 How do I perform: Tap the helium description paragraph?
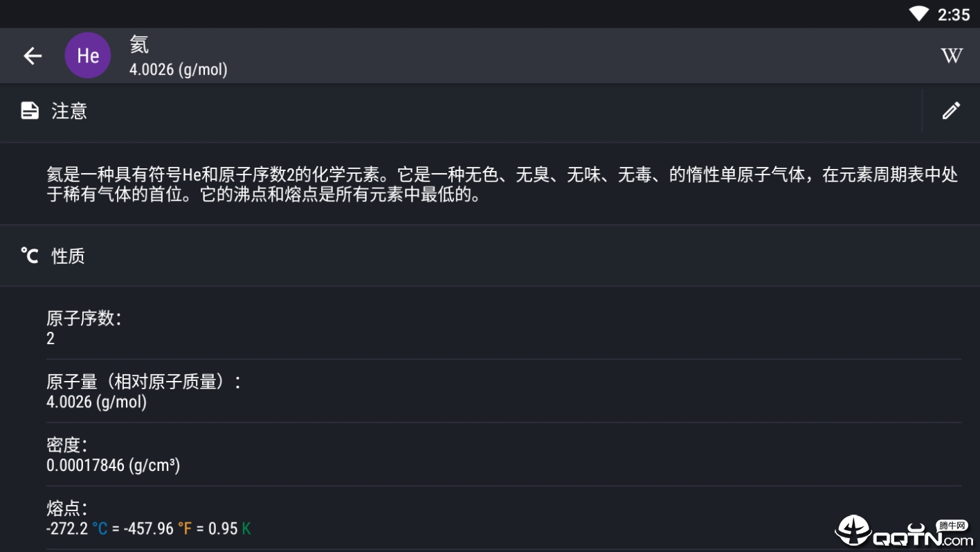[x=502, y=184]
